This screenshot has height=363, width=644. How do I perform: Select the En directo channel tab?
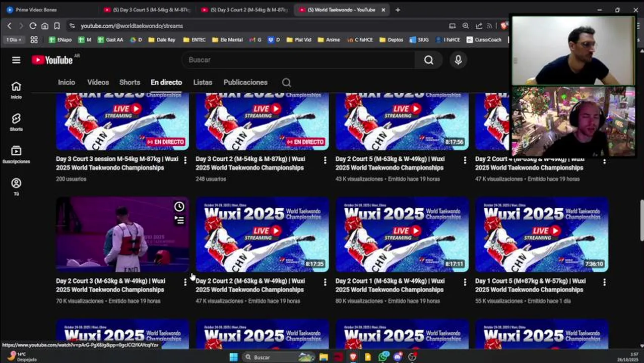166,82
